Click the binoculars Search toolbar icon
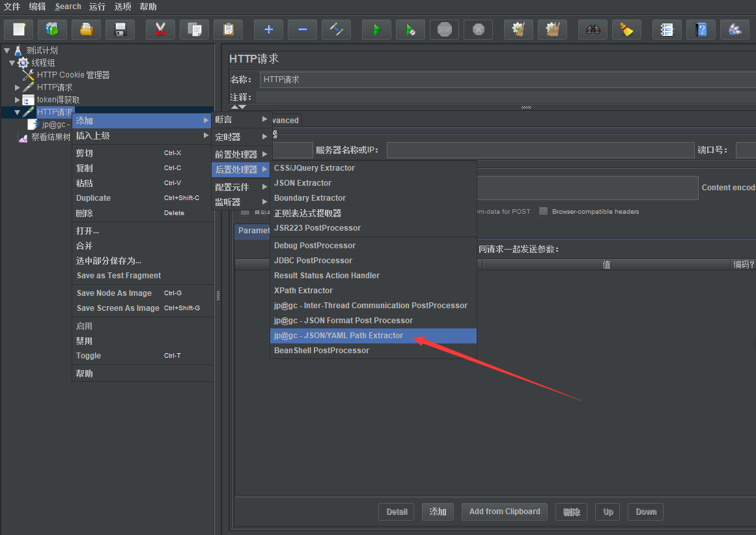Screen dimensions: 756x535 coord(593,29)
